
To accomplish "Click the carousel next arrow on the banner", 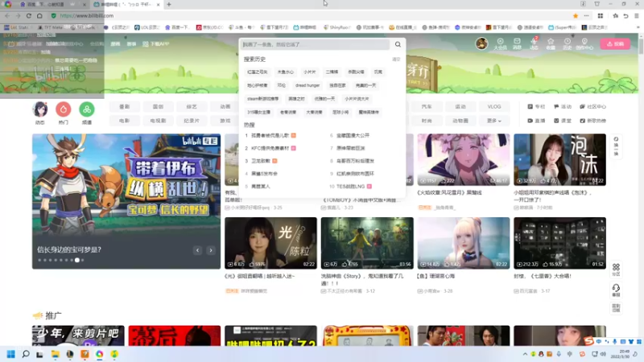I will tap(211, 250).
